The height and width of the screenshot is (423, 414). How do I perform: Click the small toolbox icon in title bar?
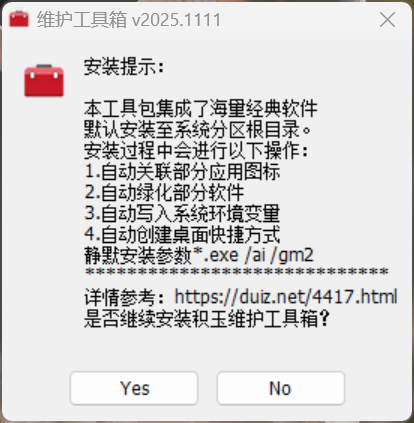(19, 19)
